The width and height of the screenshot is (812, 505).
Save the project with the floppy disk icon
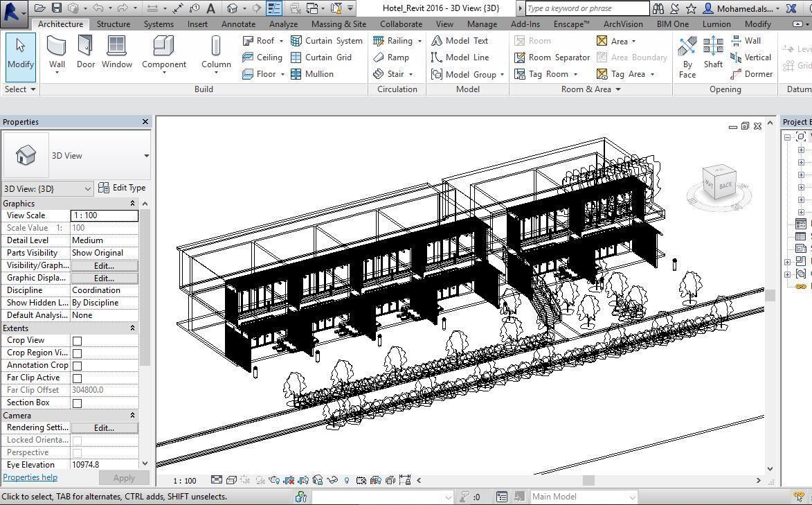(x=57, y=8)
